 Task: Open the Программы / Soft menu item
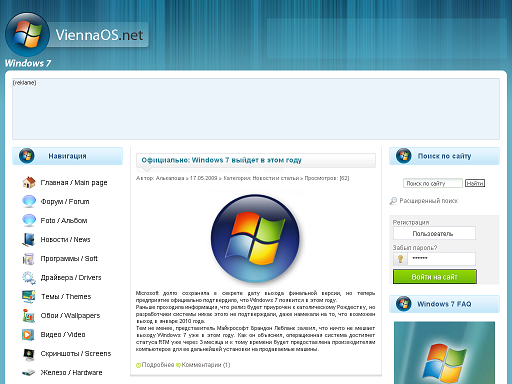coord(69,258)
